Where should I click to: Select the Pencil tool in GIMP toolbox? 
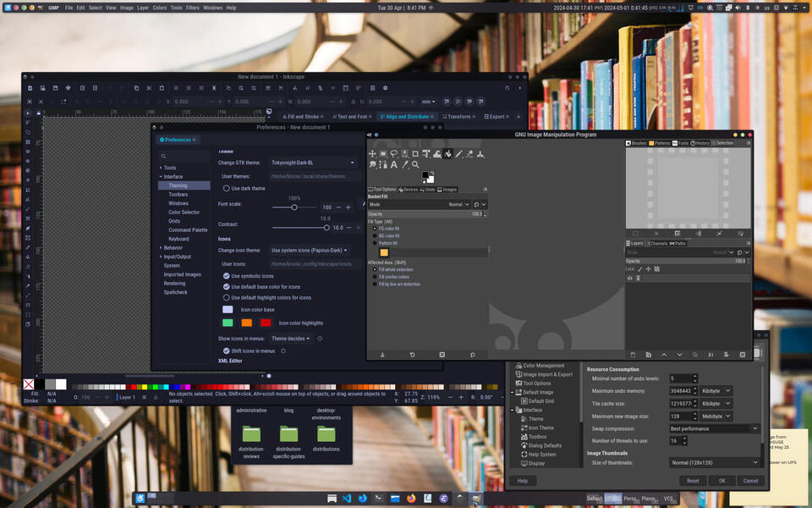tap(458, 154)
